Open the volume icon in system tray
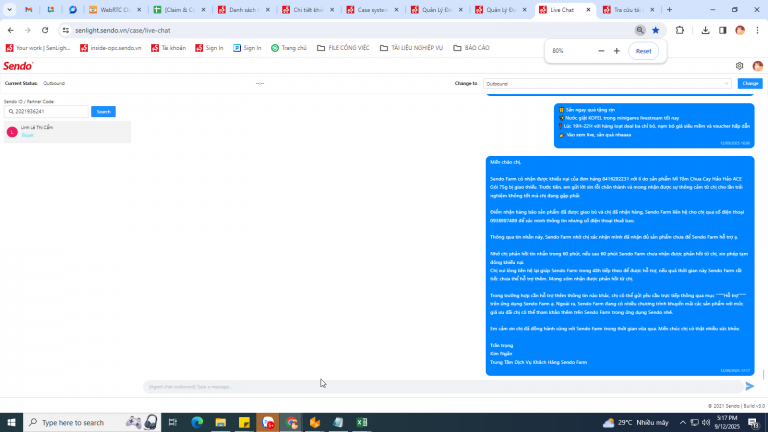 point(706,422)
